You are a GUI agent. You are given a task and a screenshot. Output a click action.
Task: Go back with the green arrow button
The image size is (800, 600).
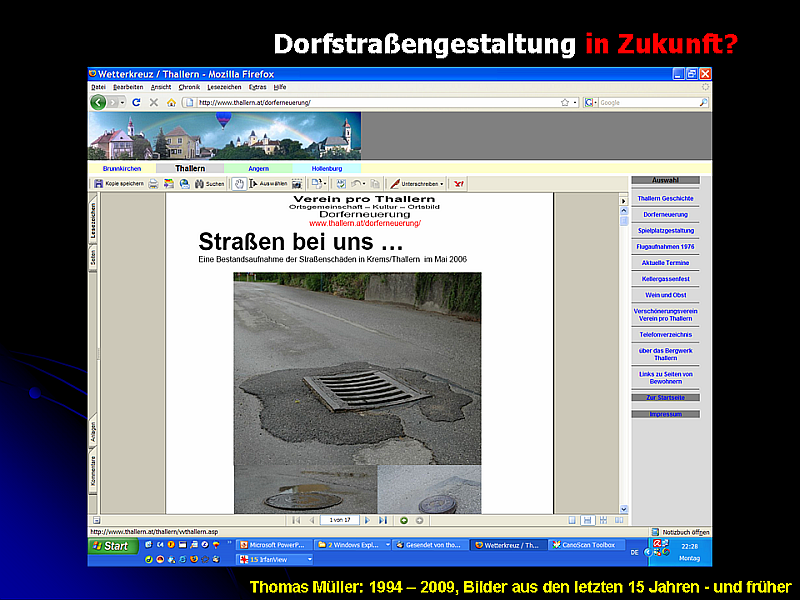click(x=98, y=103)
